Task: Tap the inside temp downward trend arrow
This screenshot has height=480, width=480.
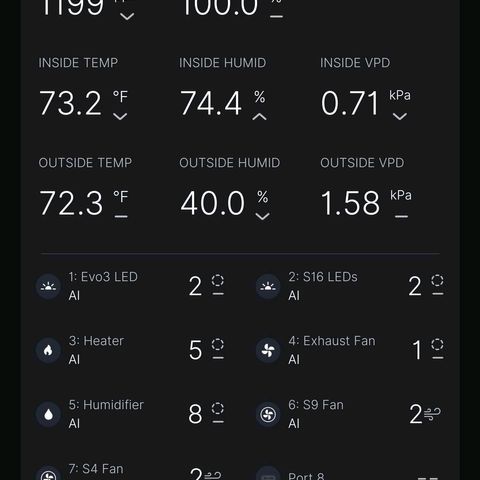Action: [x=120, y=116]
